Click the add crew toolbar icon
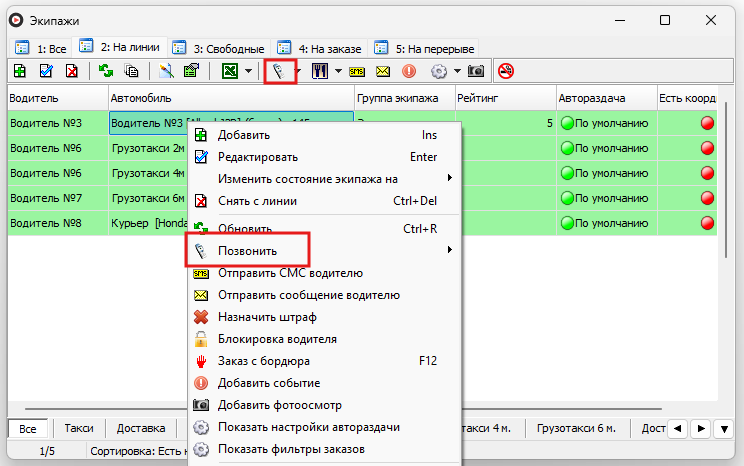Screen dimensions: 744x466 point(20,71)
